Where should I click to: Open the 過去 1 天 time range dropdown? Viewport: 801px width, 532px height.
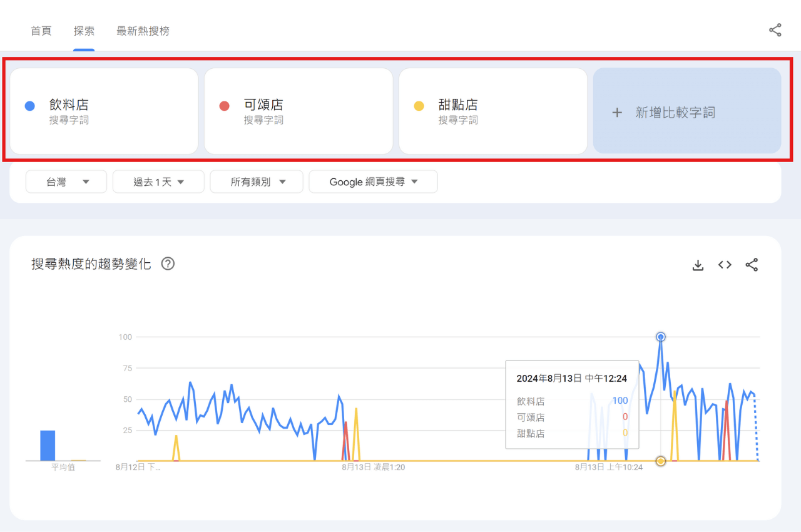(158, 182)
